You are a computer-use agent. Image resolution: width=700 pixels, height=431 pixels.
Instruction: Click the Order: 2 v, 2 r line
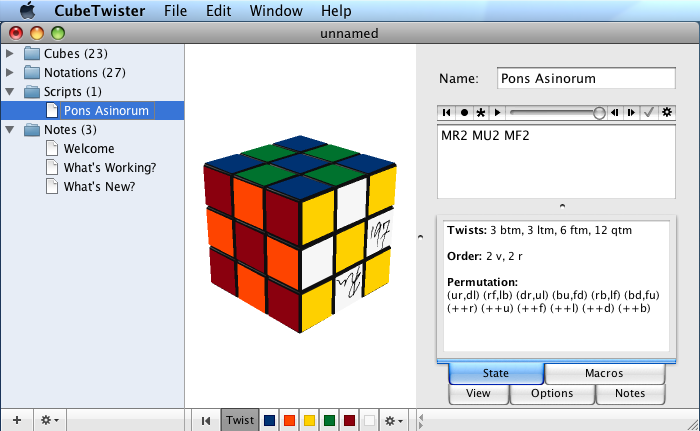[485, 256]
